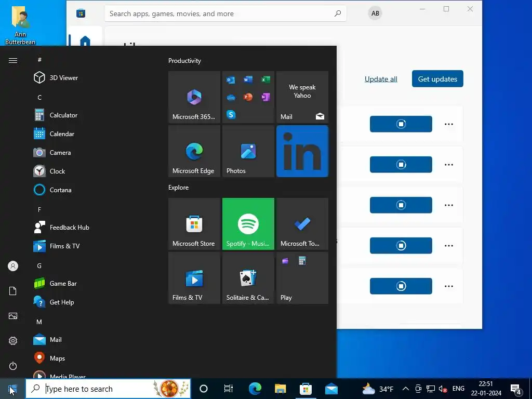Click Update all in Microsoft Store
This screenshot has height=399, width=532.
click(x=381, y=79)
